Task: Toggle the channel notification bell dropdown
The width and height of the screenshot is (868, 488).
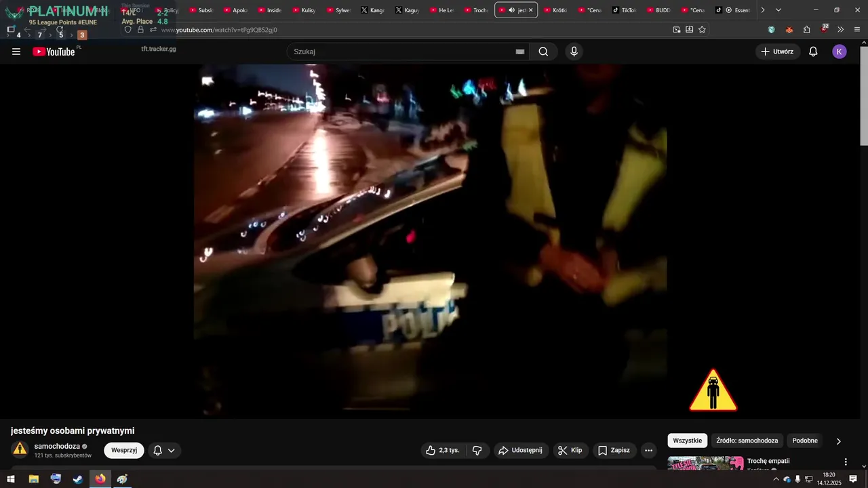Action: click(x=164, y=450)
